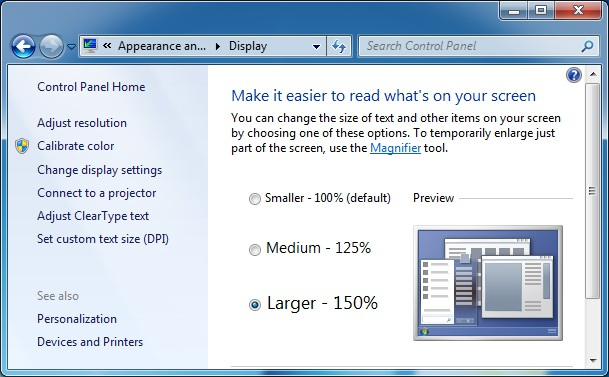Select the Larger - 150% radio button
The height and width of the screenshot is (377, 609).
point(255,305)
